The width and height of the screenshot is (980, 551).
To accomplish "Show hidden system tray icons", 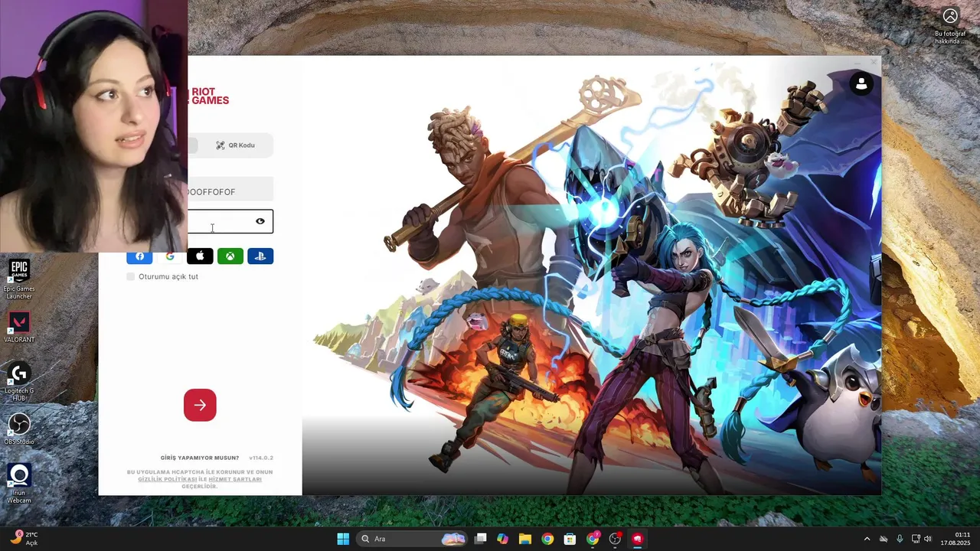I will [867, 539].
